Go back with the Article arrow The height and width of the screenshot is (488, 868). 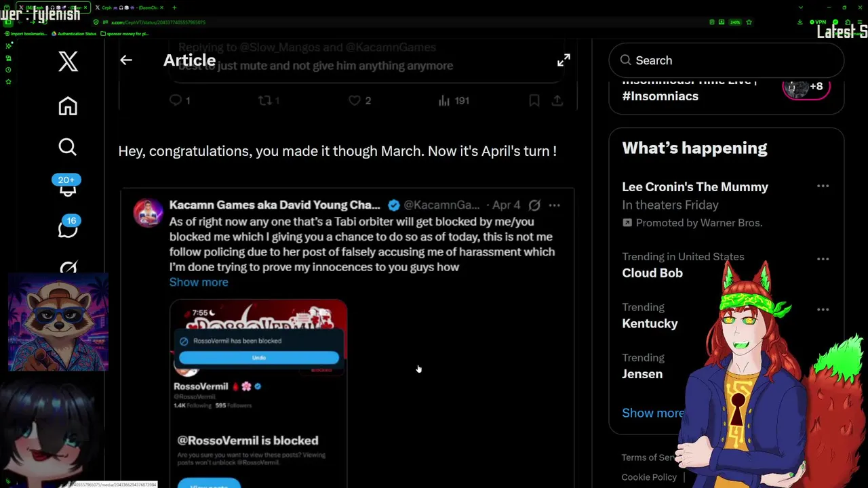126,60
